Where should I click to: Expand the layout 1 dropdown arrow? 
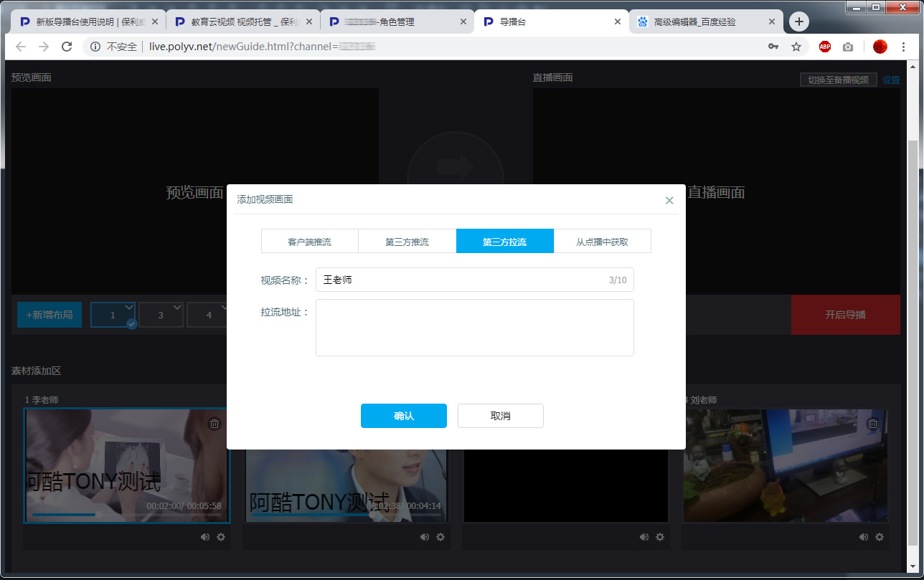pyautogui.click(x=129, y=308)
